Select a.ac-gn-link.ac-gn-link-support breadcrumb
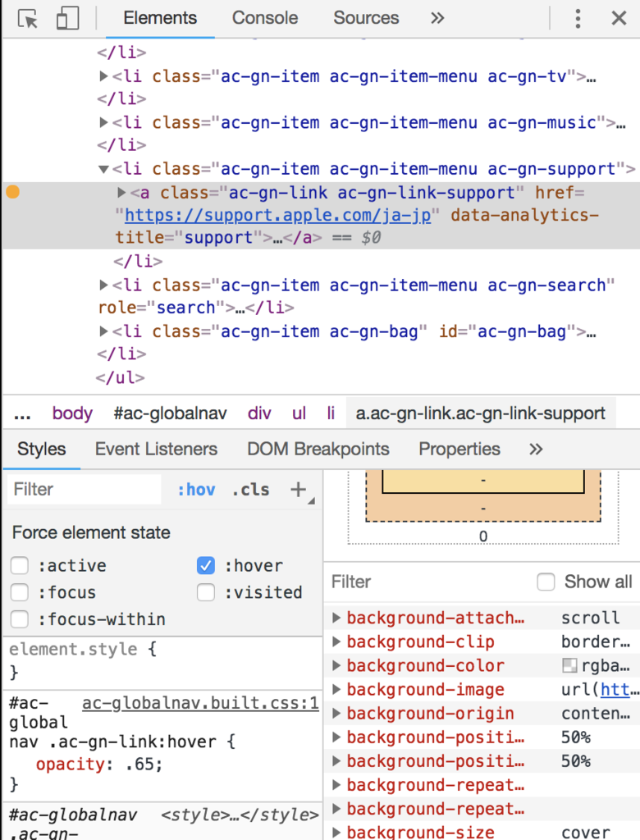640x840 pixels. point(481,413)
